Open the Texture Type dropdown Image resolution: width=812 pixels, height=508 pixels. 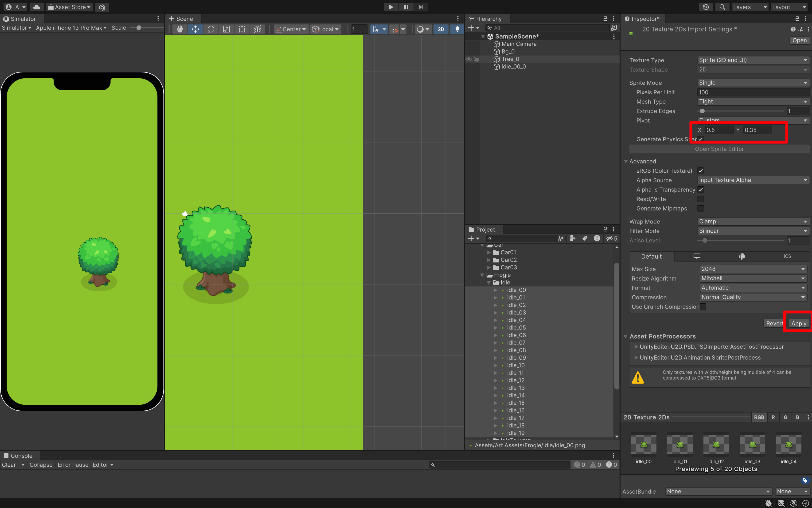(753, 60)
